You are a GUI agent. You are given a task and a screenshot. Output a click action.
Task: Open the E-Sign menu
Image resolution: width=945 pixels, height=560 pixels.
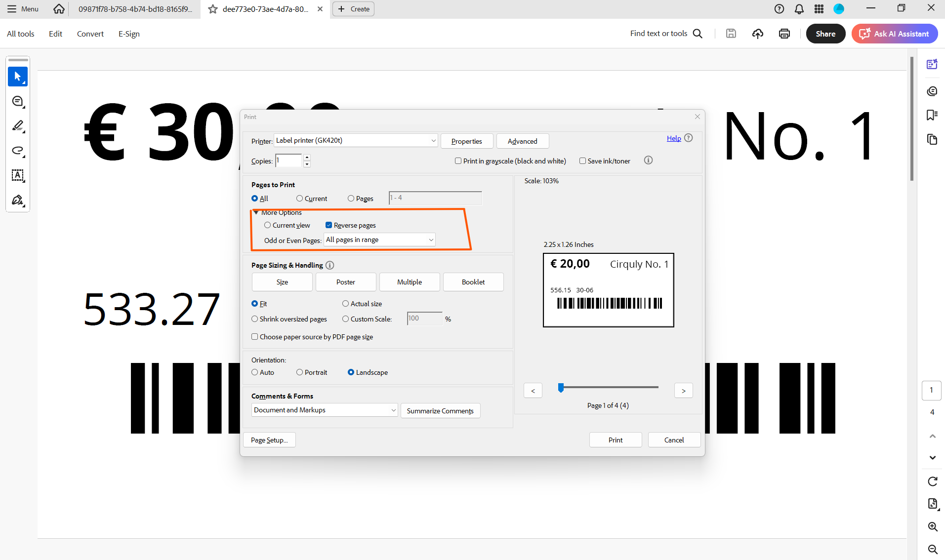point(129,34)
